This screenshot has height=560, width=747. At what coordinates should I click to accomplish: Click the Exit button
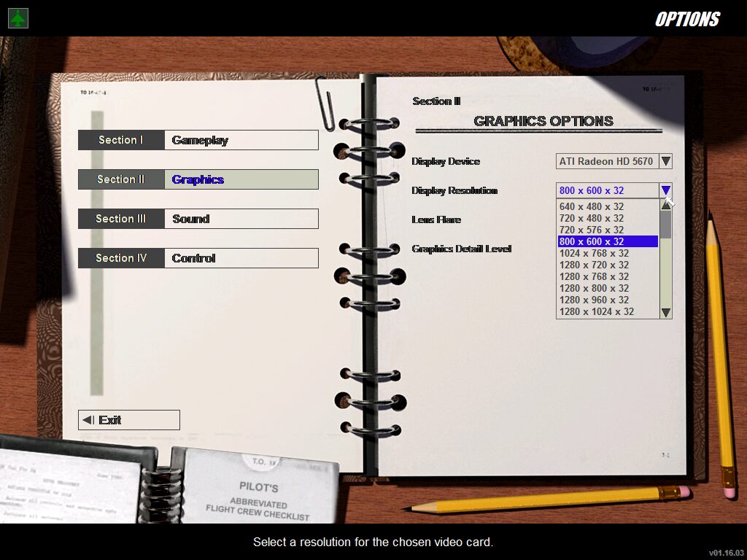tap(128, 420)
